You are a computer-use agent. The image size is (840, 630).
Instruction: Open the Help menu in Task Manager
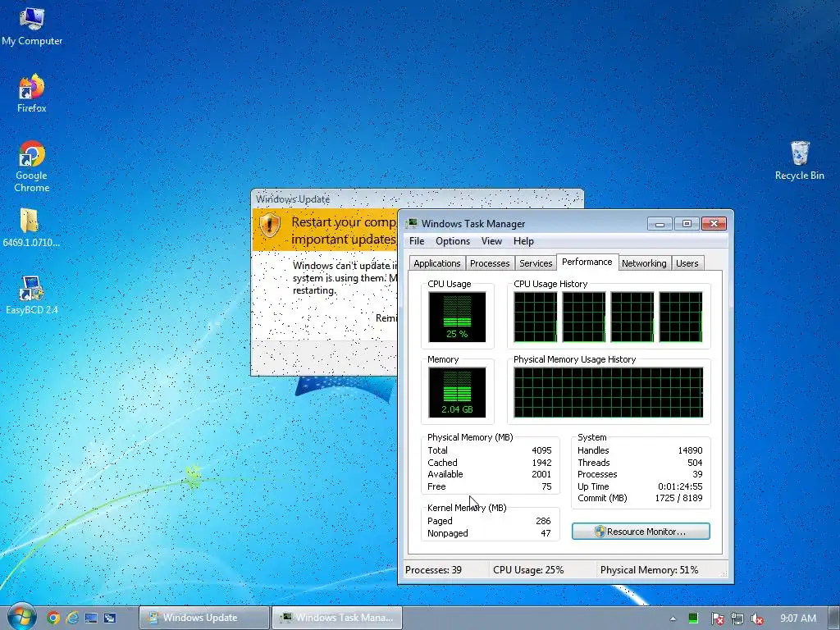coord(523,241)
